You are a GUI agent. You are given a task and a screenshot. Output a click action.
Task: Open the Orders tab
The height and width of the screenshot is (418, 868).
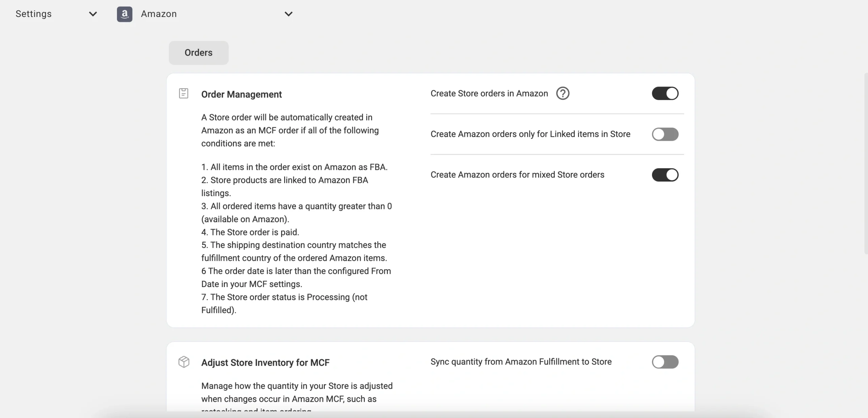199,53
